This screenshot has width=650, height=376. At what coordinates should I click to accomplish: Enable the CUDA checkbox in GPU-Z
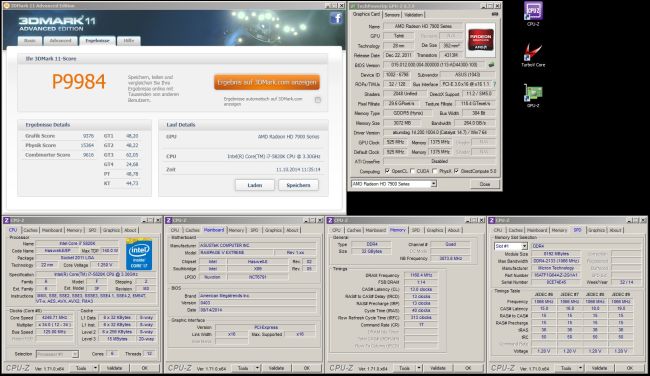413,171
